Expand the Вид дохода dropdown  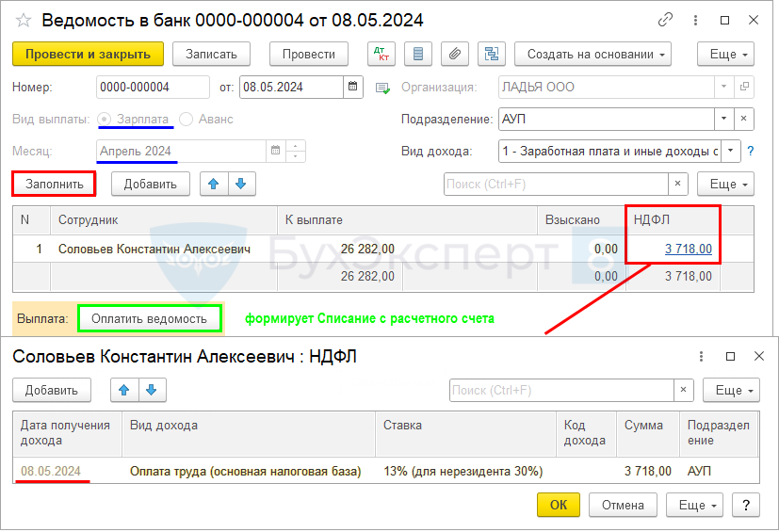[730, 151]
